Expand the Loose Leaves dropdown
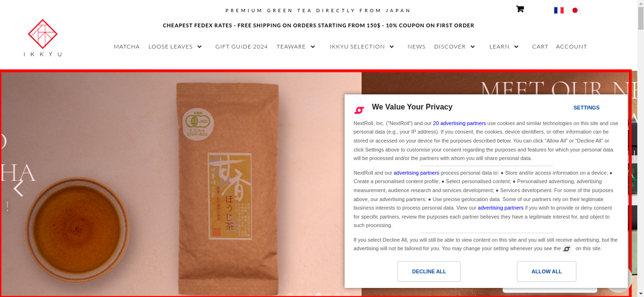 pyautogui.click(x=200, y=47)
